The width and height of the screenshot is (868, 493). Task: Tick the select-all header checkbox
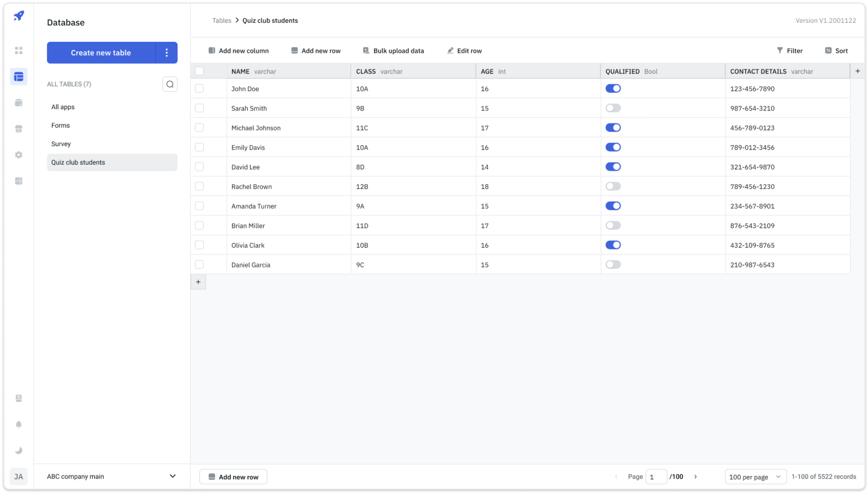(199, 71)
